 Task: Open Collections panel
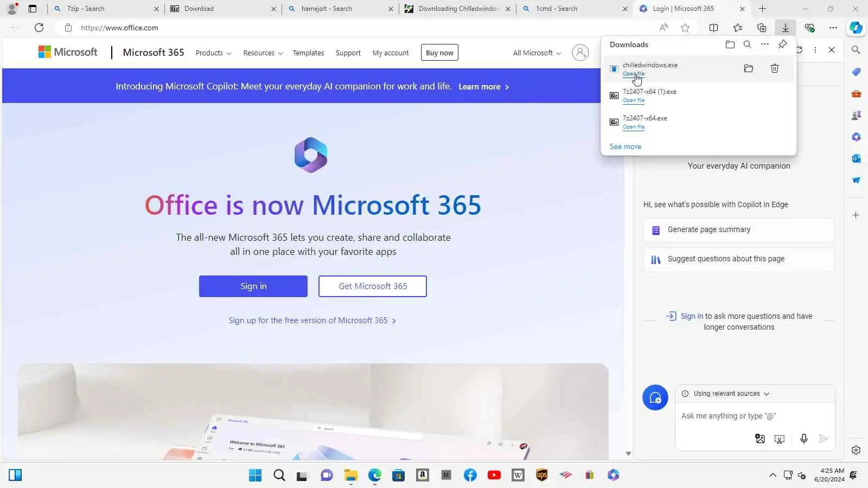[762, 28]
